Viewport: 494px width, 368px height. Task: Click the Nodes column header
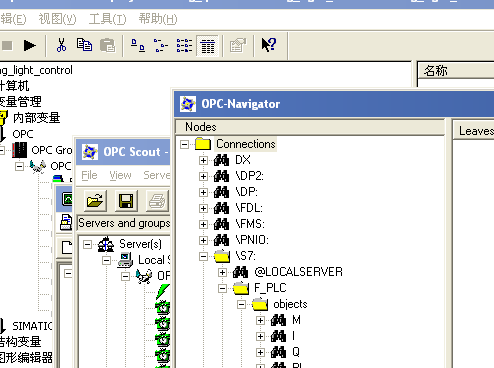[x=310, y=127]
